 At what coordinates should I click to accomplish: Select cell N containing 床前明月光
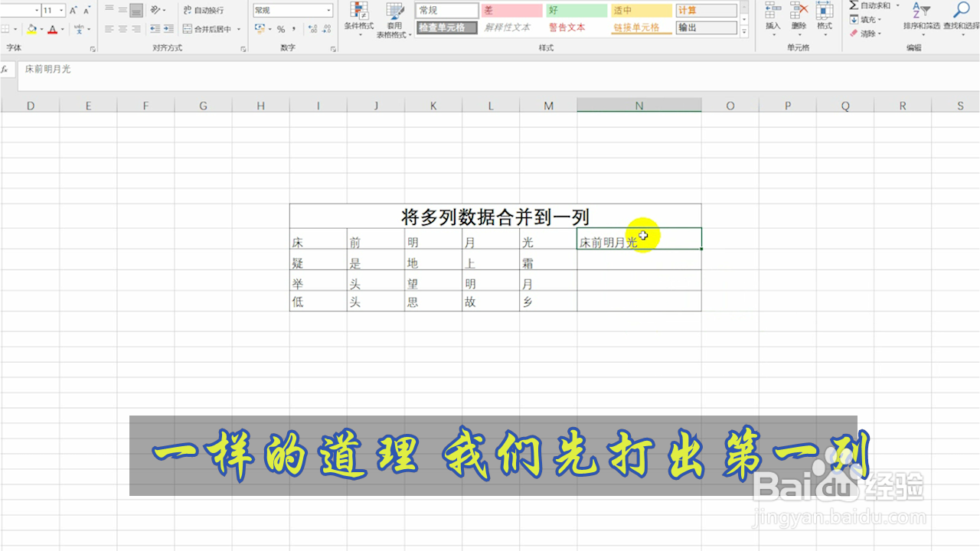click(x=639, y=239)
